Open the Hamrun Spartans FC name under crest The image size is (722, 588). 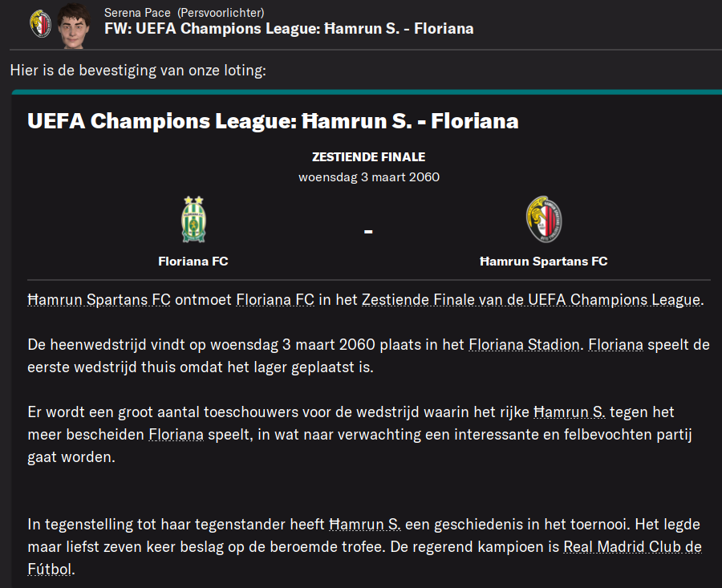click(544, 262)
